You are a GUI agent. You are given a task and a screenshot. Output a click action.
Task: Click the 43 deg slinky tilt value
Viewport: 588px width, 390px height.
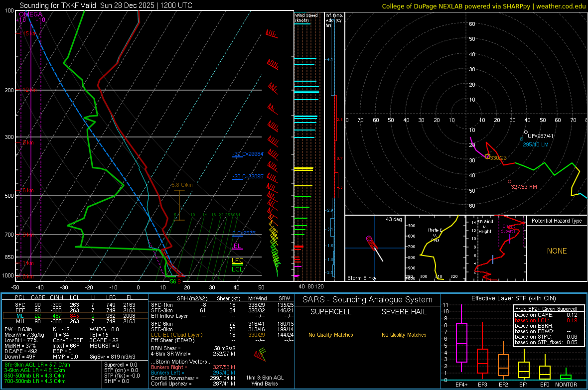394,219
